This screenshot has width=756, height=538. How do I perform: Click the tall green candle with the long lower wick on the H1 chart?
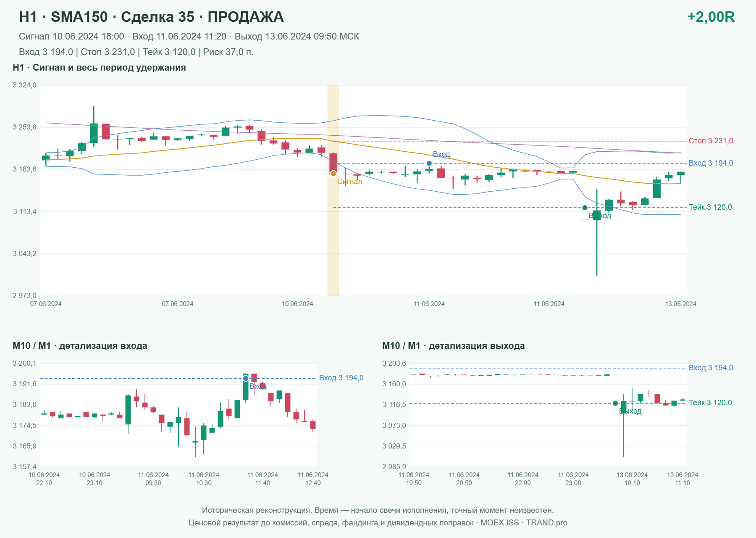[597, 232]
